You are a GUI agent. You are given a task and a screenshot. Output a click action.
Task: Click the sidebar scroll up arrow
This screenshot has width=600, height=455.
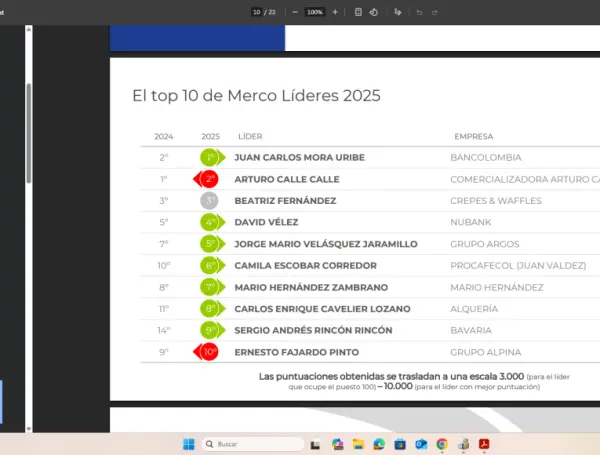pos(29,29)
